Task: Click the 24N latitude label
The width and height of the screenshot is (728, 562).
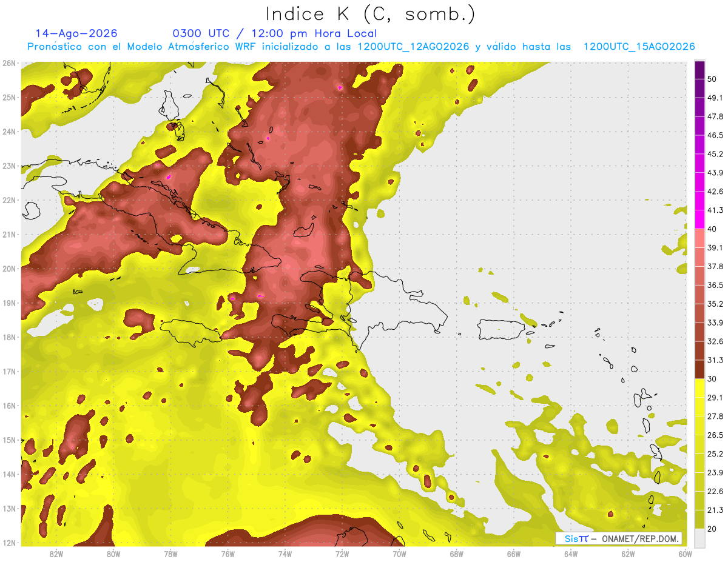Action: click(8, 132)
